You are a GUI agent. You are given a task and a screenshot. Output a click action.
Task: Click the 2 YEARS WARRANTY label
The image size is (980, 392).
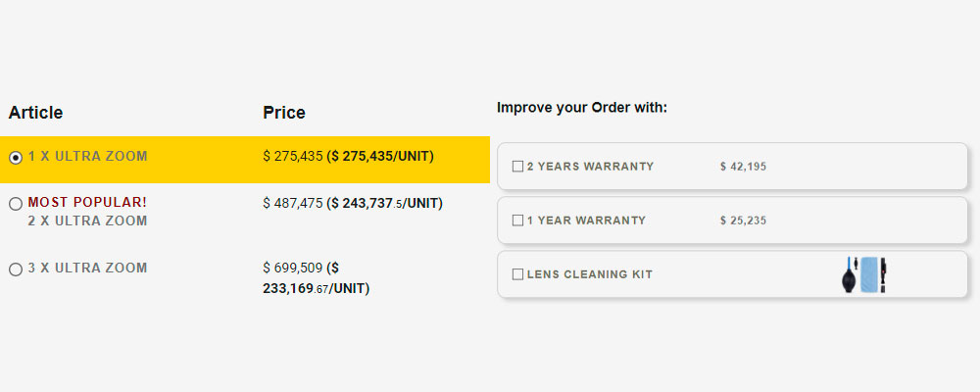[590, 167]
